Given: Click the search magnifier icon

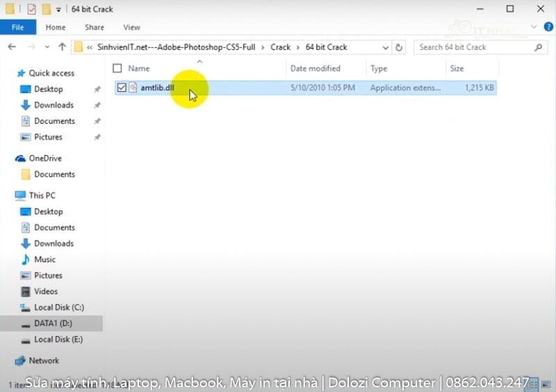Looking at the screenshot, I should pos(538,47).
